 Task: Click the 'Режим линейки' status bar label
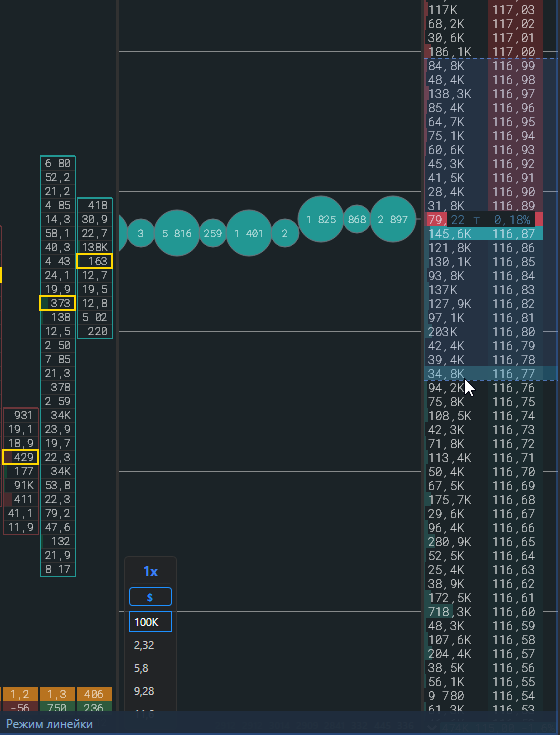49,724
